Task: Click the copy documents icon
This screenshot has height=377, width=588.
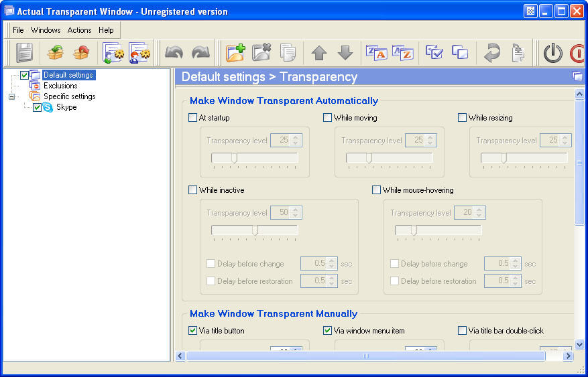Action: coord(288,53)
